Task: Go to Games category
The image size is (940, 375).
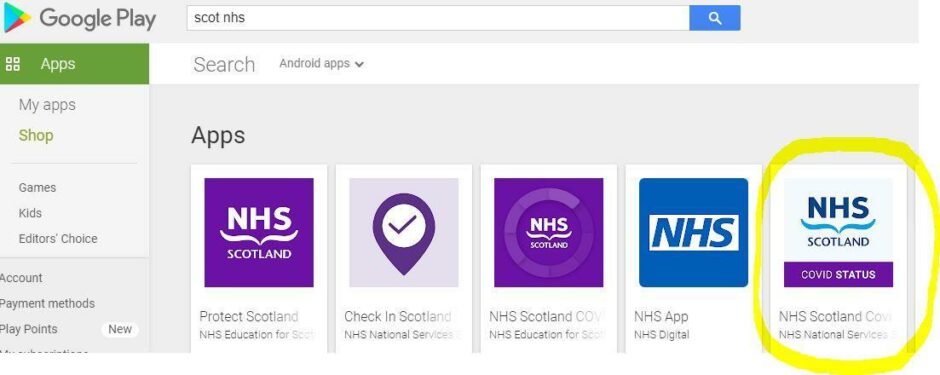Action: click(x=37, y=188)
